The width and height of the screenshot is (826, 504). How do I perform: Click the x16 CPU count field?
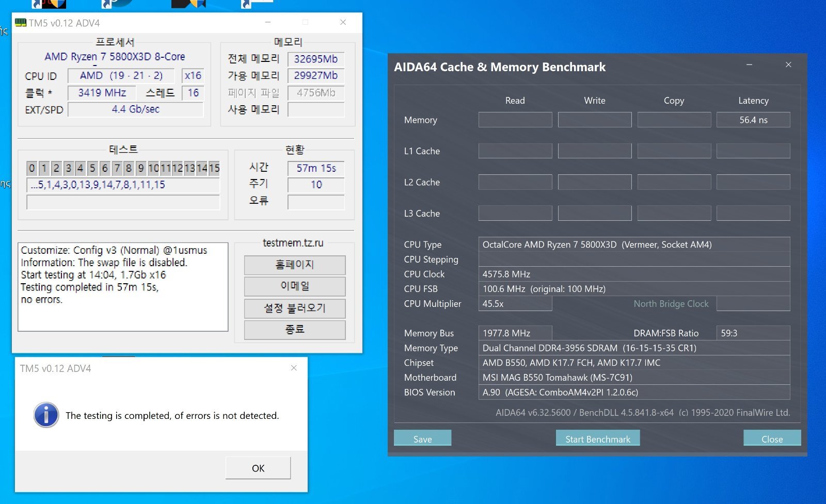[x=193, y=75]
